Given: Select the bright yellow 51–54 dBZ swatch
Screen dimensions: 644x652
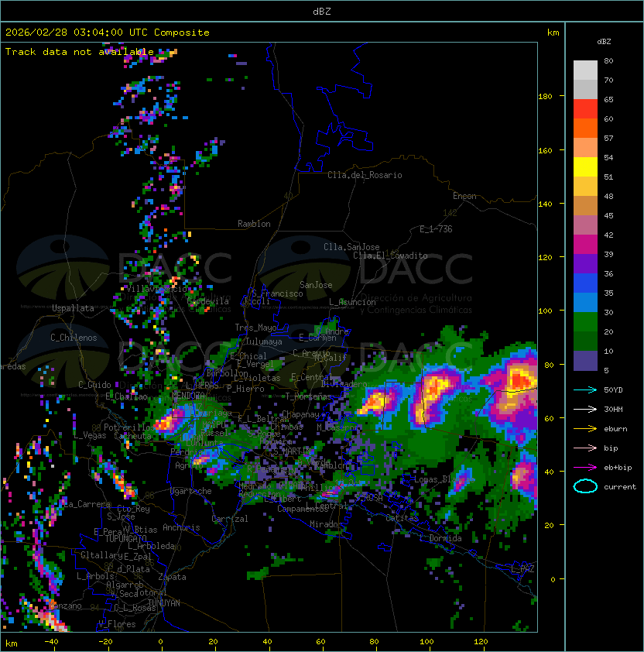Looking at the screenshot, I should coord(585,166).
